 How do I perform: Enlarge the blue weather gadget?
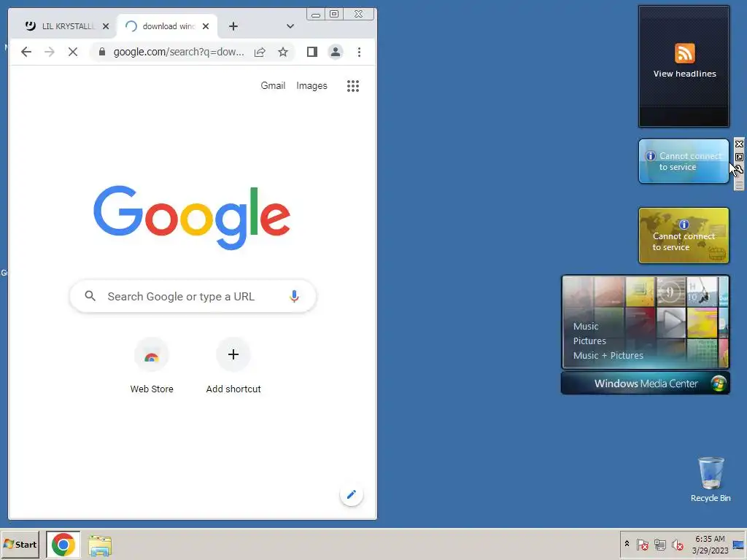click(739, 157)
